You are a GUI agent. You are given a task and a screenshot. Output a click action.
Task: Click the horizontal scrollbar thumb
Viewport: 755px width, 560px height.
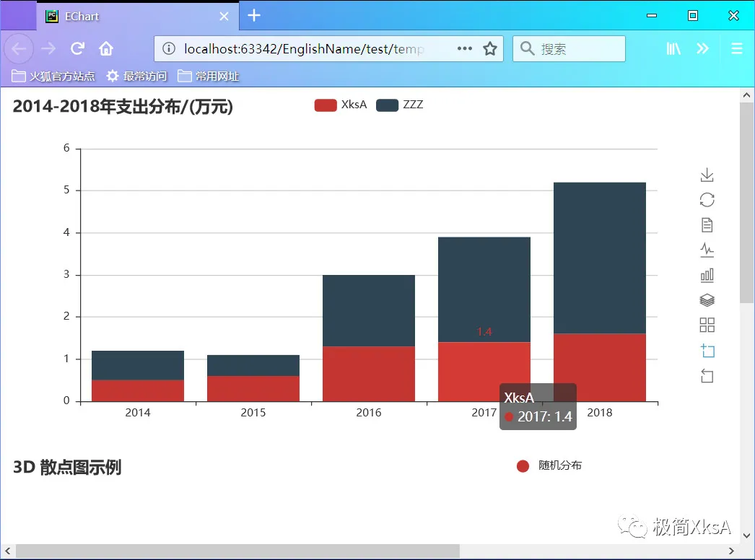point(238,551)
